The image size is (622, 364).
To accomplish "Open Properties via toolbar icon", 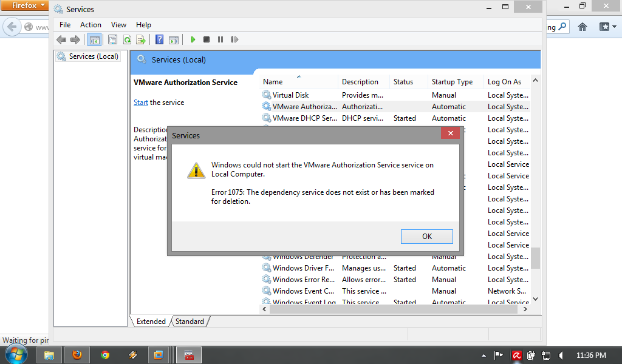I will click(x=112, y=39).
